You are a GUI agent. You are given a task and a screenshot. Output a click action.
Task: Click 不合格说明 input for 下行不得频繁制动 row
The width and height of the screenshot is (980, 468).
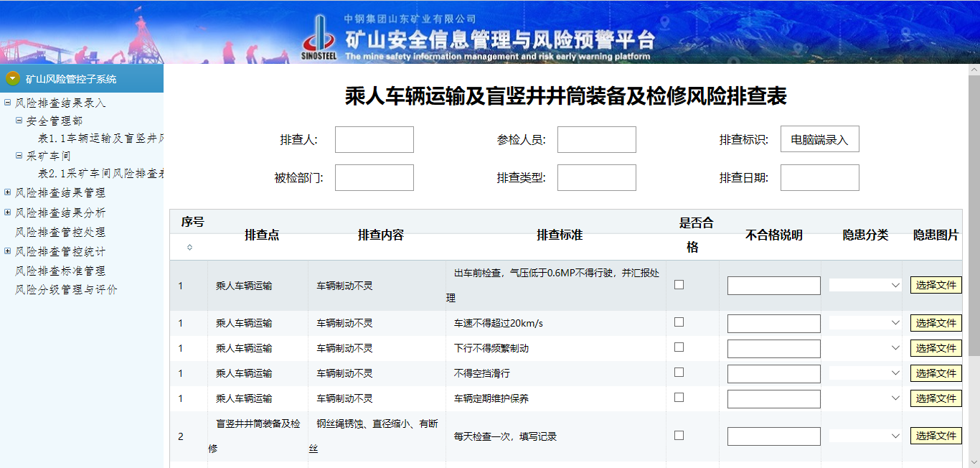[x=774, y=349]
